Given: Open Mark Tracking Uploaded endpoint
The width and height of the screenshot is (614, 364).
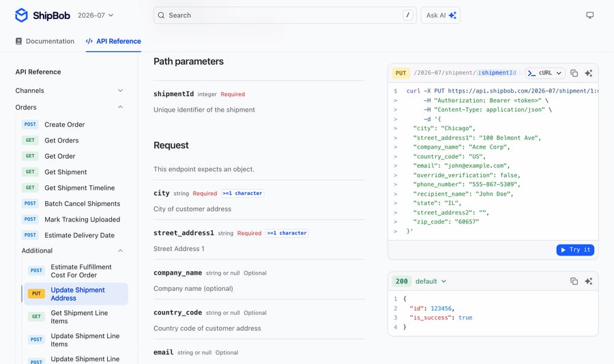Looking at the screenshot, I should click(74, 219).
